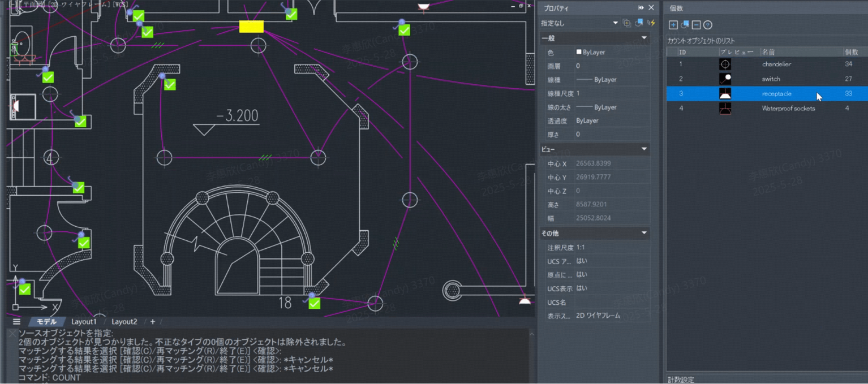Click the -3.200 elevation text in the drawing
This screenshot has width=868, height=384.
pyautogui.click(x=237, y=116)
